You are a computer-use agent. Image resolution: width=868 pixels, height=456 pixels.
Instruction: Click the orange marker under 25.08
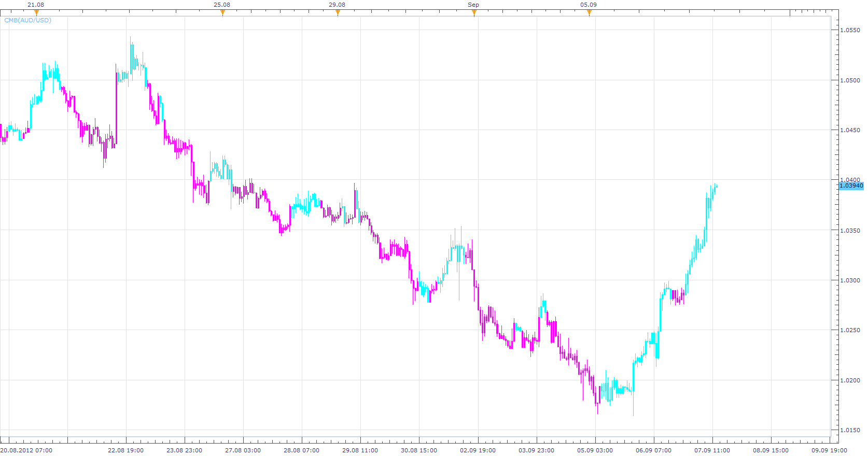pos(222,12)
